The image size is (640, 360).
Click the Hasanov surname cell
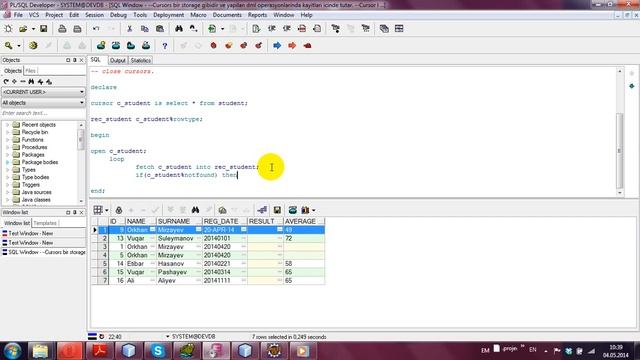click(x=179, y=264)
